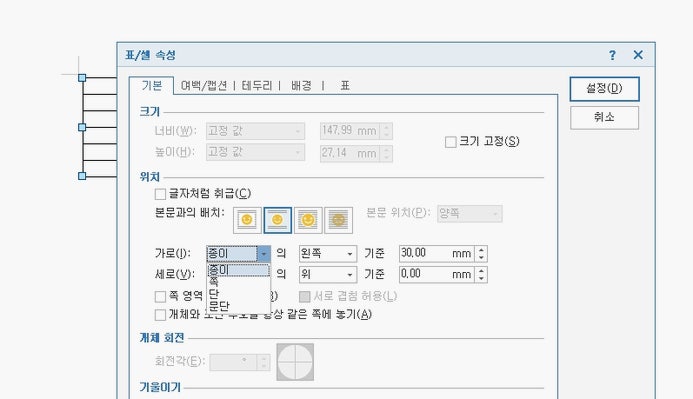This screenshot has width=693, height=399.
Task: Click the middle blue table handle
Action: [82, 127]
